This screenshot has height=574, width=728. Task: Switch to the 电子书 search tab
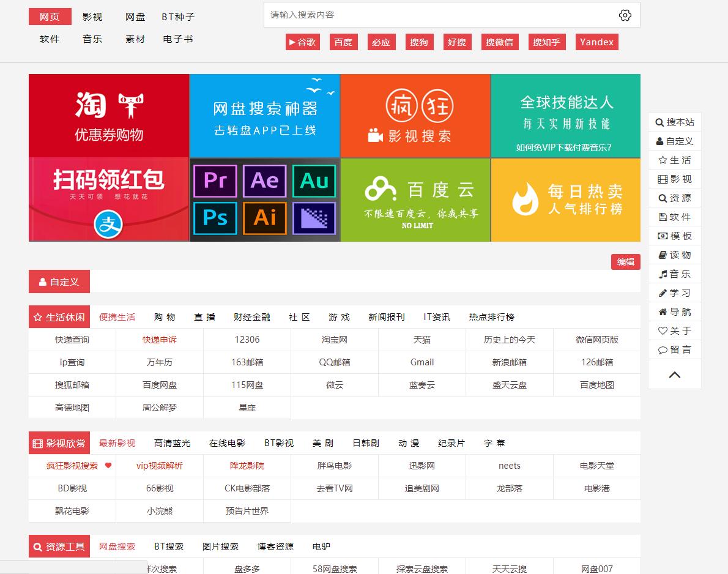(x=177, y=38)
